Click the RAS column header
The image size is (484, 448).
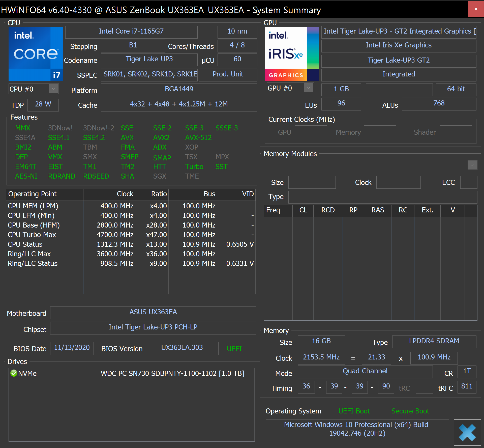(x=378, y=210)
